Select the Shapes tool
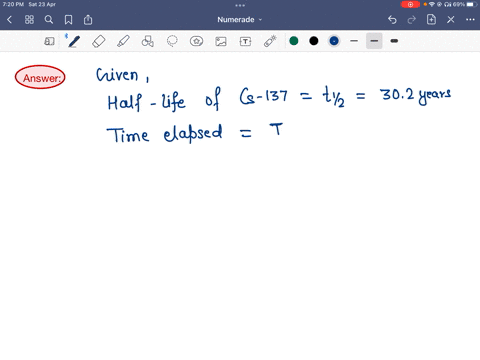 coord(147,41)
